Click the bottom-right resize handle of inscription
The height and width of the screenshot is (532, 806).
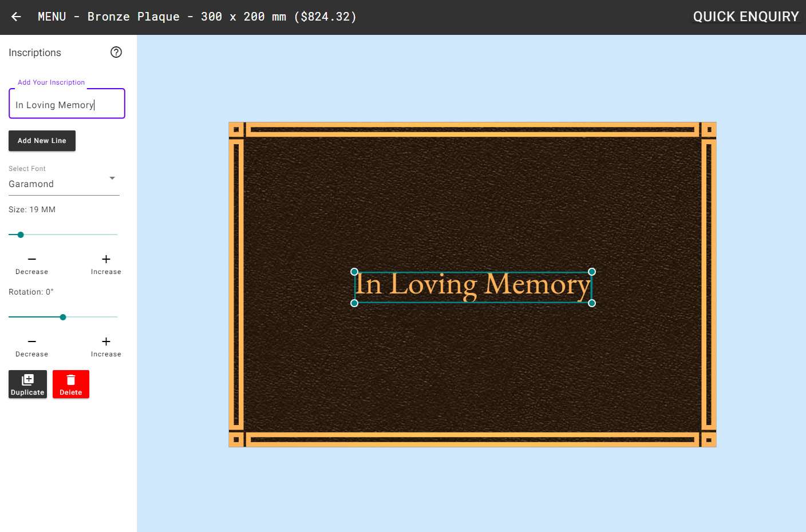[592, 303]
